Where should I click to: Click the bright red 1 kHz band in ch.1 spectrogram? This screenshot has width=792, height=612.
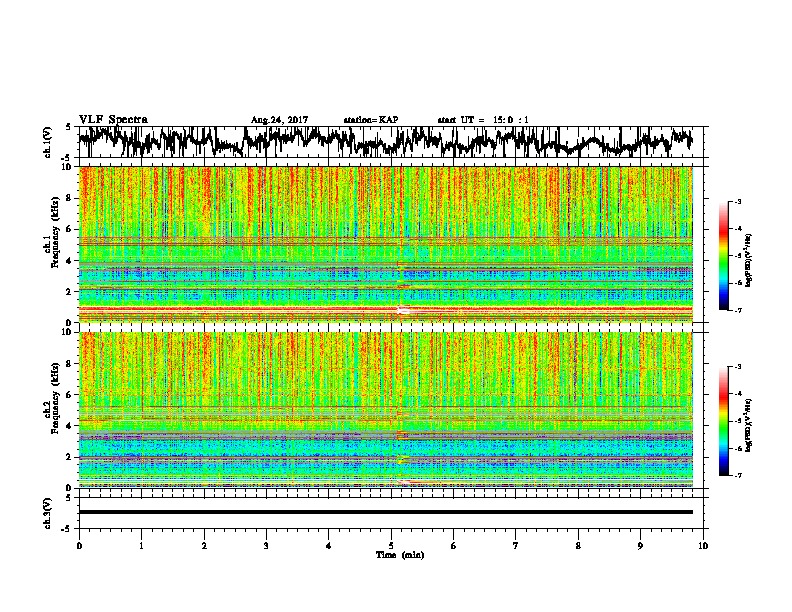pos(386,309)
